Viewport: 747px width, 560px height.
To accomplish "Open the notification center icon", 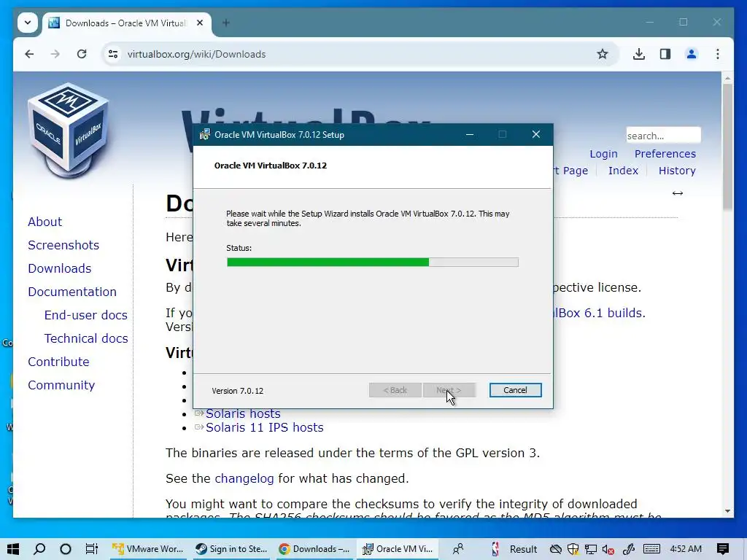I will [722, 549].
